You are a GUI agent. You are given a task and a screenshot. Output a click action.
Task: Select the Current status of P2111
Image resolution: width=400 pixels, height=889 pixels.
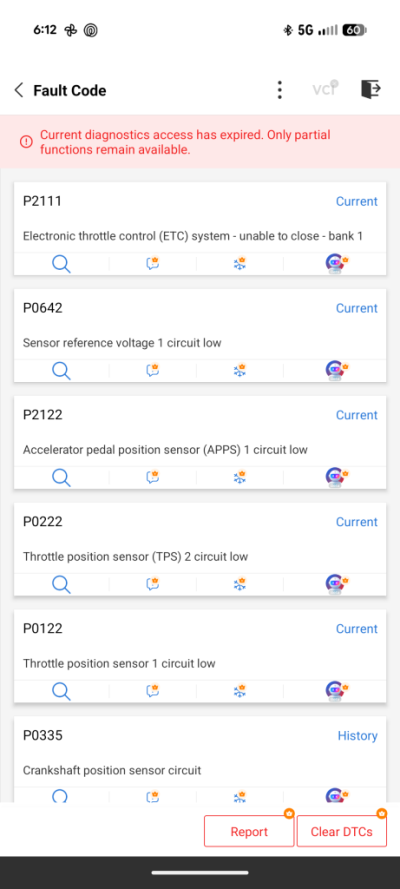[x=357, y=201]
